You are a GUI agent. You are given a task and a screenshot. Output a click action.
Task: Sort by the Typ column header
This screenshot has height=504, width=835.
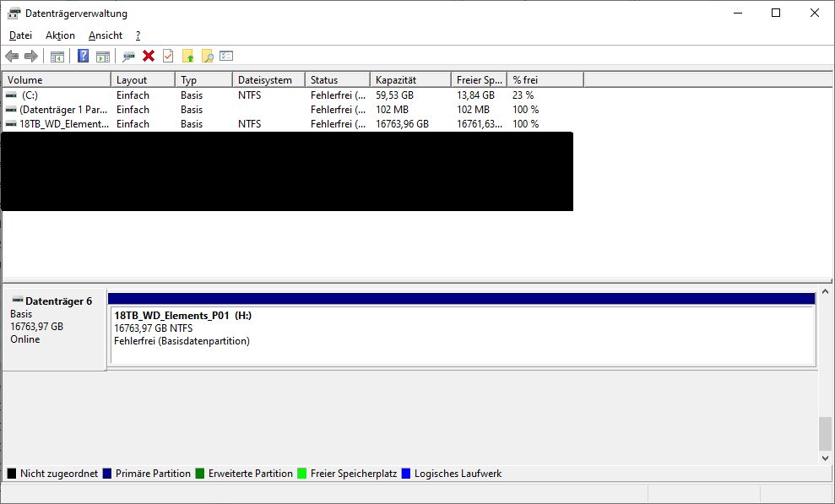pos(204,80)
